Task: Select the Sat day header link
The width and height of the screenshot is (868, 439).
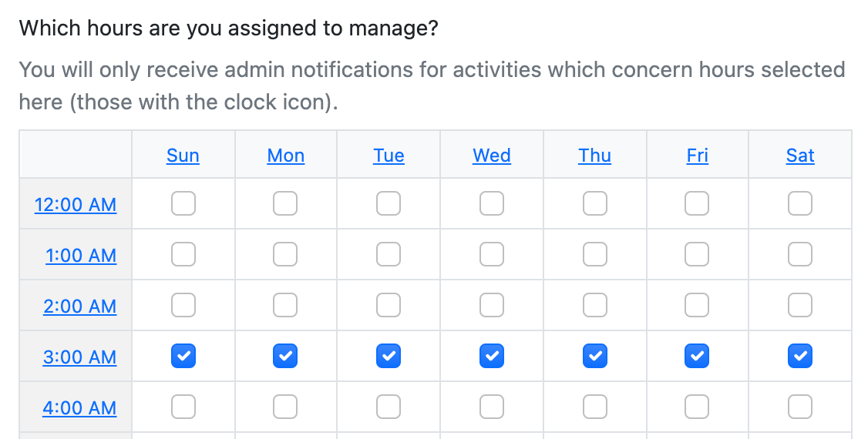Action: pos(800,156)
